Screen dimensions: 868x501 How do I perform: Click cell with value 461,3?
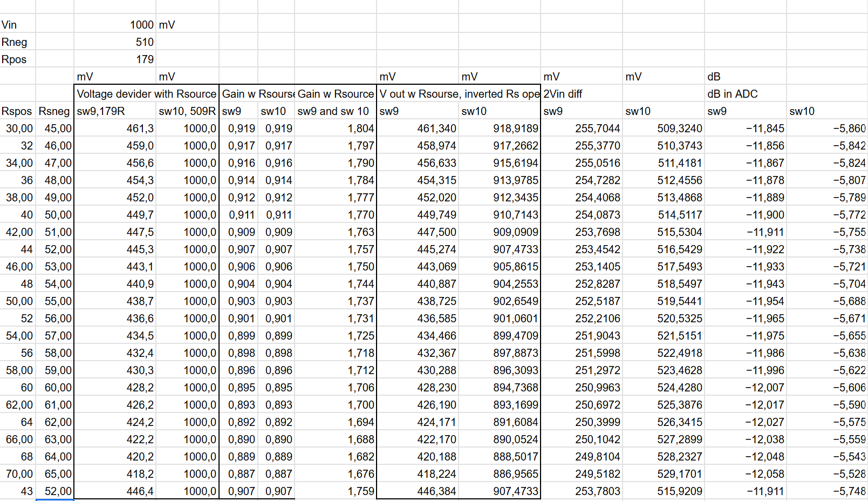[115, 128]
